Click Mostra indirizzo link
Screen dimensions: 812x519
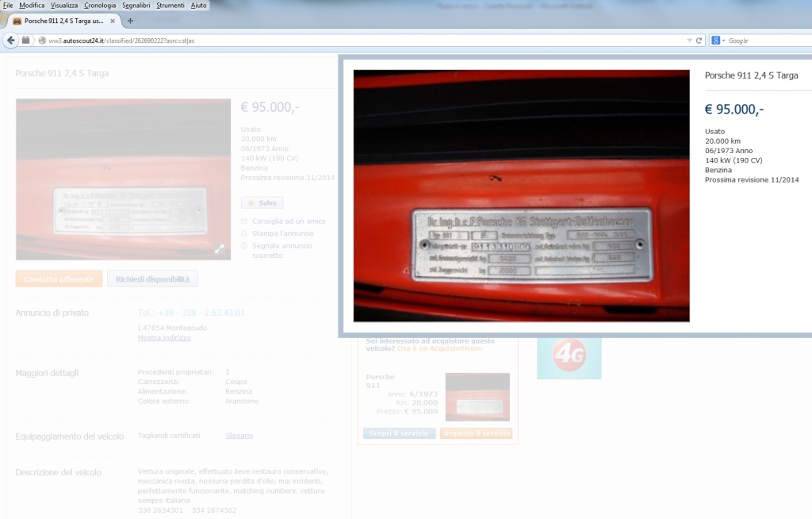click(164, 337)
